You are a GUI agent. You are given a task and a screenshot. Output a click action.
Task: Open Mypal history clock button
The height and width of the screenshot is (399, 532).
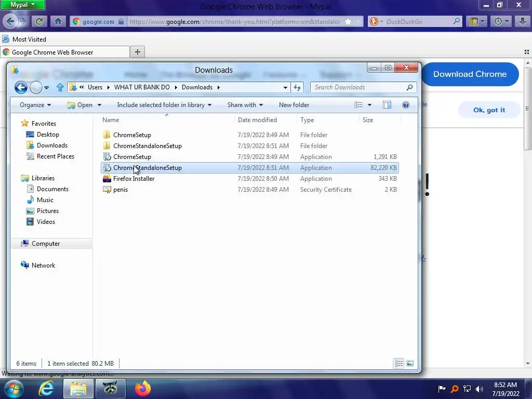click(501, 22)
